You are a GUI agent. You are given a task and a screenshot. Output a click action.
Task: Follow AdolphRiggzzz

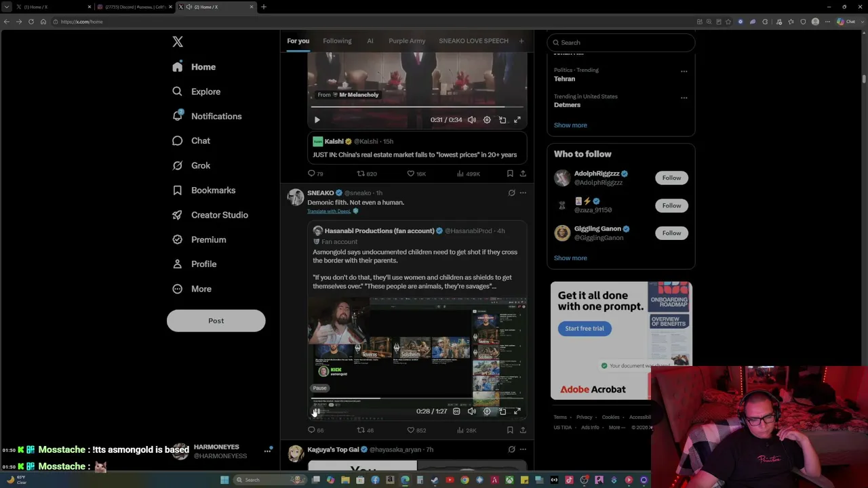[671, 178]
